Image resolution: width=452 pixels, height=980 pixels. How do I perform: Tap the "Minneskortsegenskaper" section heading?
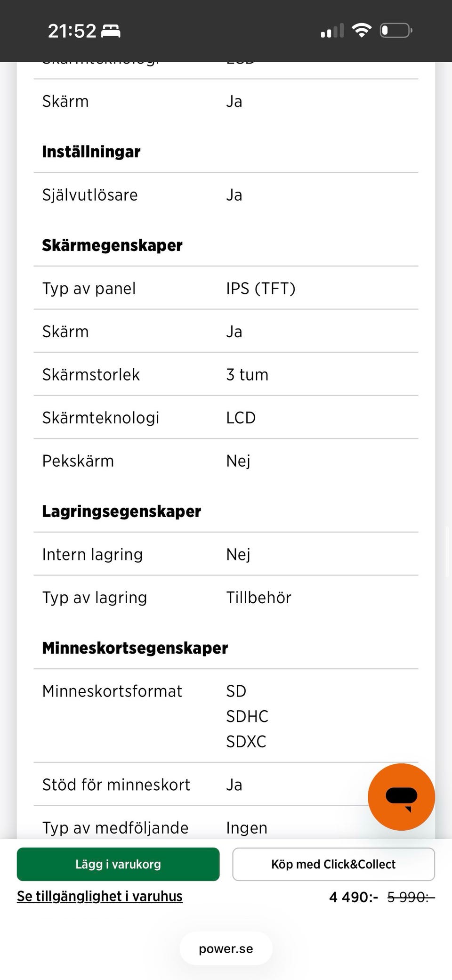point(135,648)
